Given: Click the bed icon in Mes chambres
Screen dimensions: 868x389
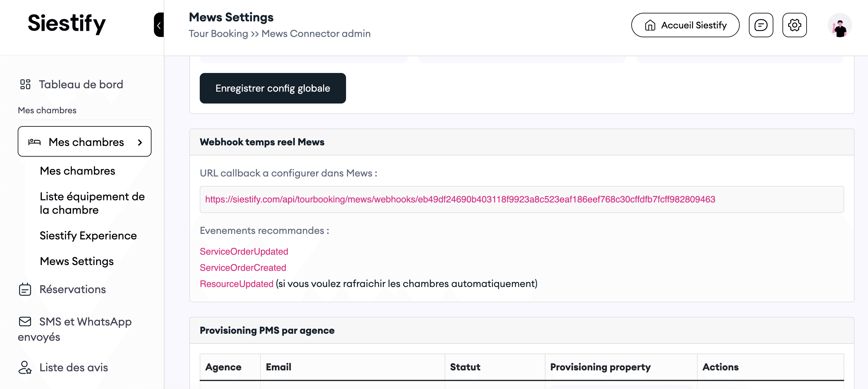Looking at the screenshot, I should click(x=35, y=142).
